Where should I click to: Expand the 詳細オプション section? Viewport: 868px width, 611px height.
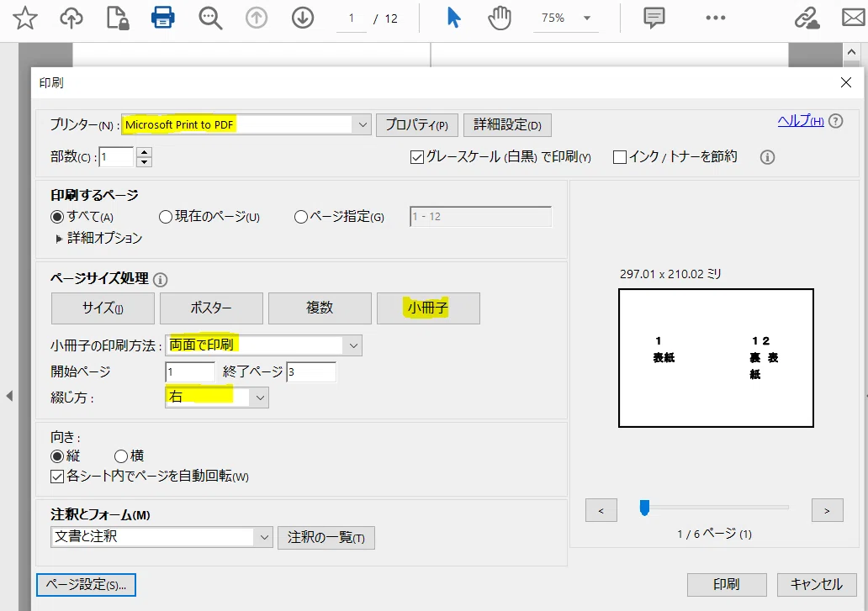tap(59, 239)
